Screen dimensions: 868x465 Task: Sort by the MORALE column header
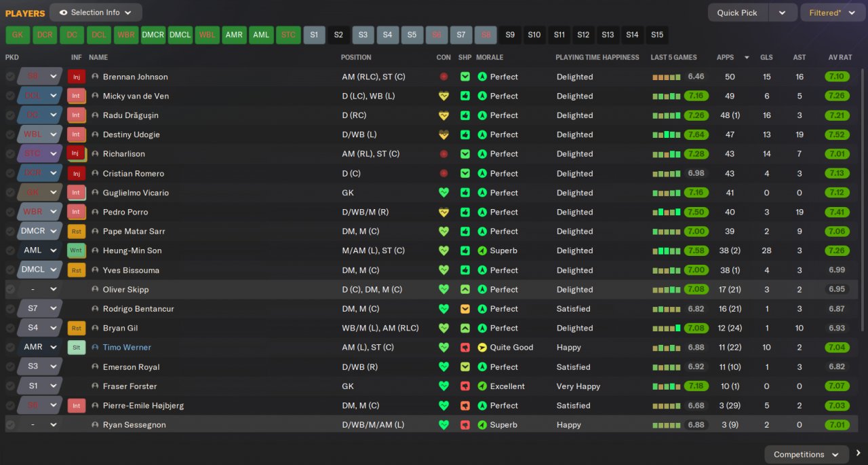[x=490, y=58]
